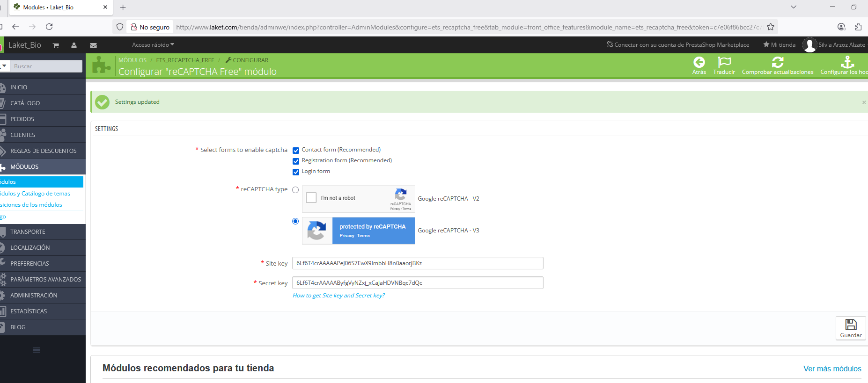Open MÓDULOS in the sidebar

tap(43, 167)
